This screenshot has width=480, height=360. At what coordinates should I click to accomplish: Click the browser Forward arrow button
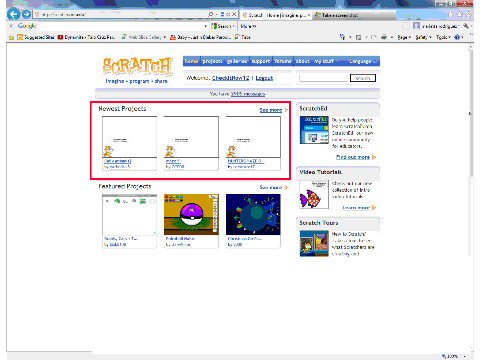(x=26, y=14)
